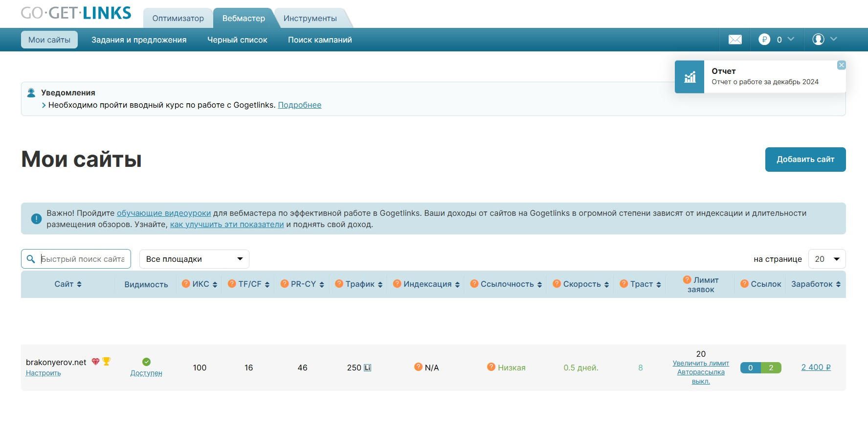Open the 2 400 ₽ earnings link
This screenshot has height=436, width=868.
point(816,367)
